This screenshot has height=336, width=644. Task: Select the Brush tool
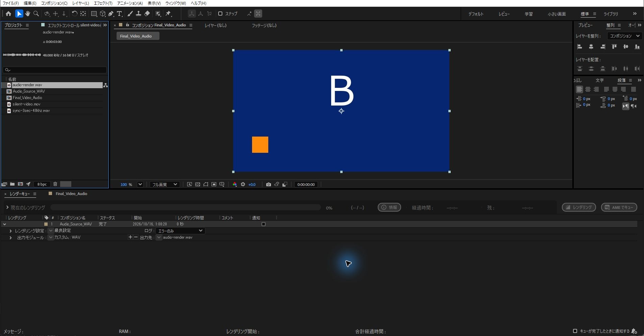[x=130, y=14]
